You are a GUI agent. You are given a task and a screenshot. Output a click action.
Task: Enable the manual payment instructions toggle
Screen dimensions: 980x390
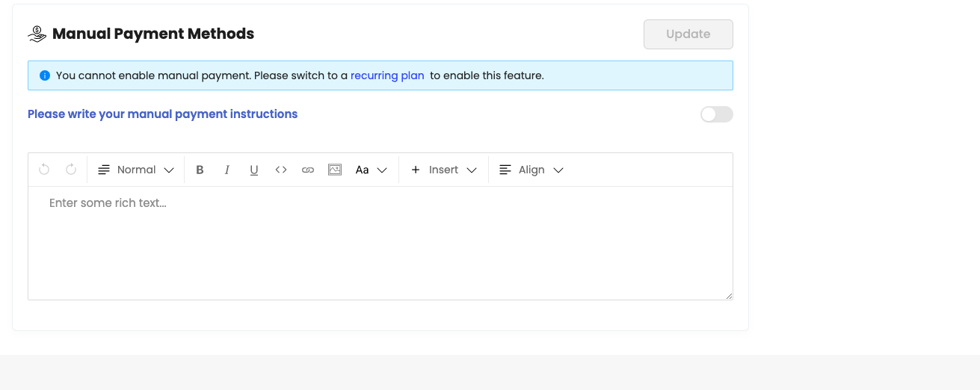click(x=716, y=114)
